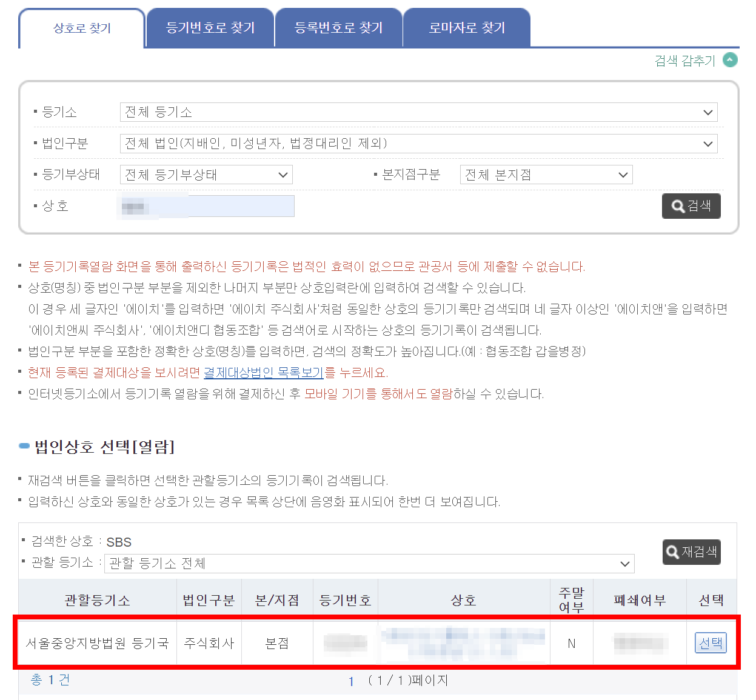Click the 폐쇄여부 column header
The image size is (756, 700).
coord(640,600)
